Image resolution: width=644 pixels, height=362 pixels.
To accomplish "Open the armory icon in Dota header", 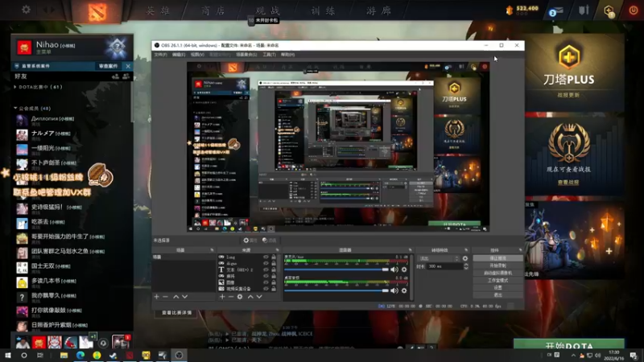I will [584, 10].
